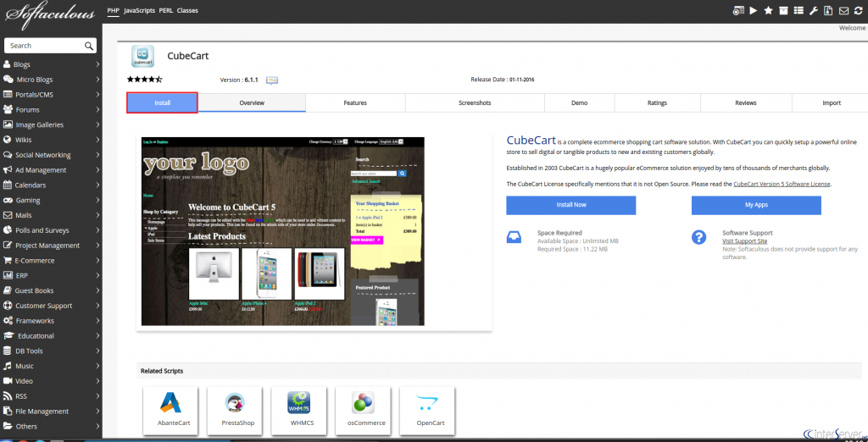Click the small icon beside version 6.1.1
Viewport: 868px width, 442px height.
(x=272, y=80)
